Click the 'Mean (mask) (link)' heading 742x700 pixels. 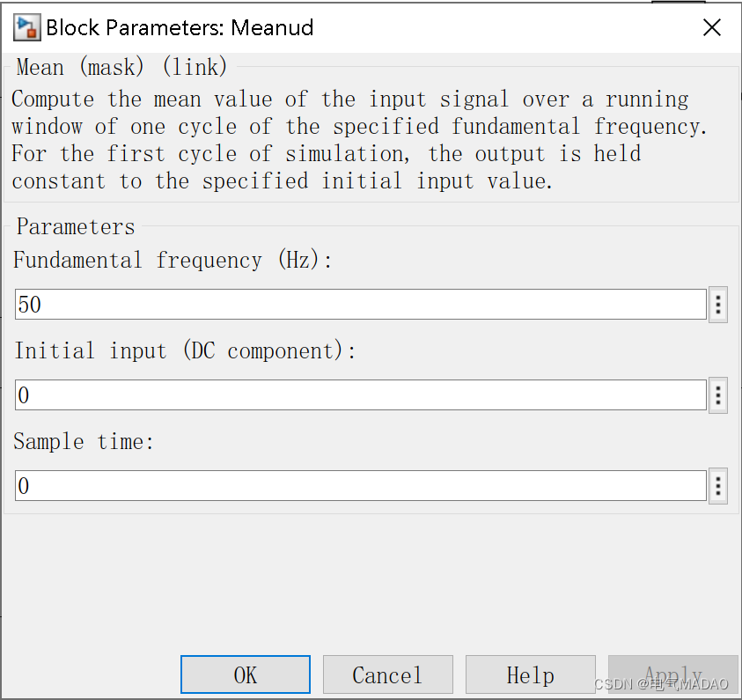coord(121,67)
